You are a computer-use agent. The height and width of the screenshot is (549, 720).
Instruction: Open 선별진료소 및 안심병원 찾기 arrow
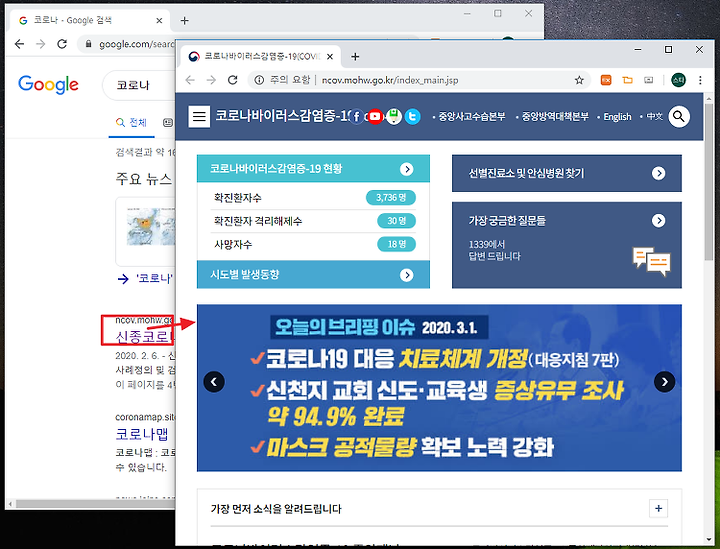[658, 174]
